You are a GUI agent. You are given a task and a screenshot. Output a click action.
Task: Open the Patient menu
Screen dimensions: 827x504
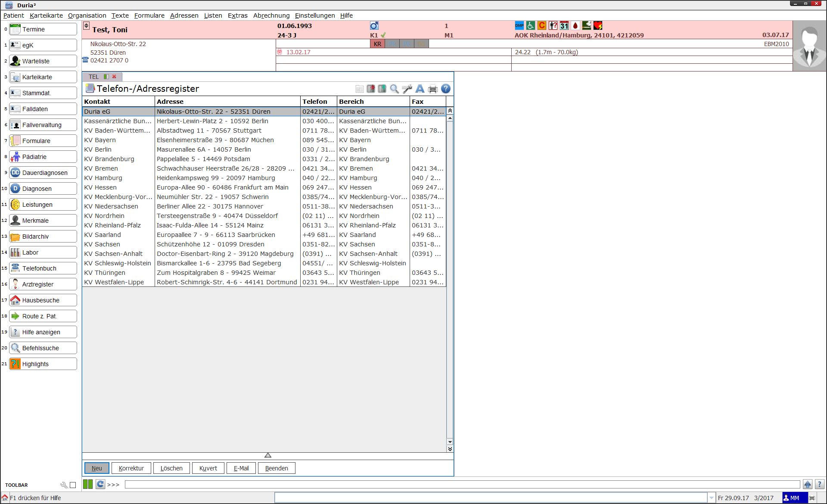pos(13,16)
